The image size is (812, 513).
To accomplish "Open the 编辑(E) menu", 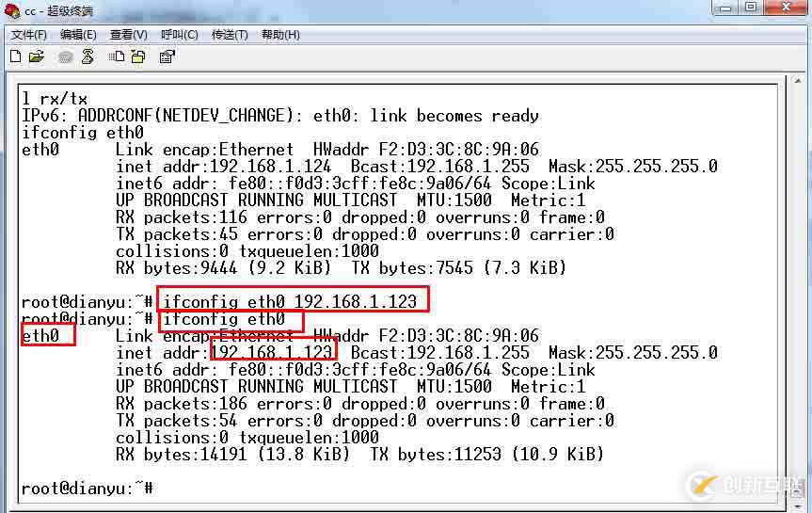I will point(78,35).
